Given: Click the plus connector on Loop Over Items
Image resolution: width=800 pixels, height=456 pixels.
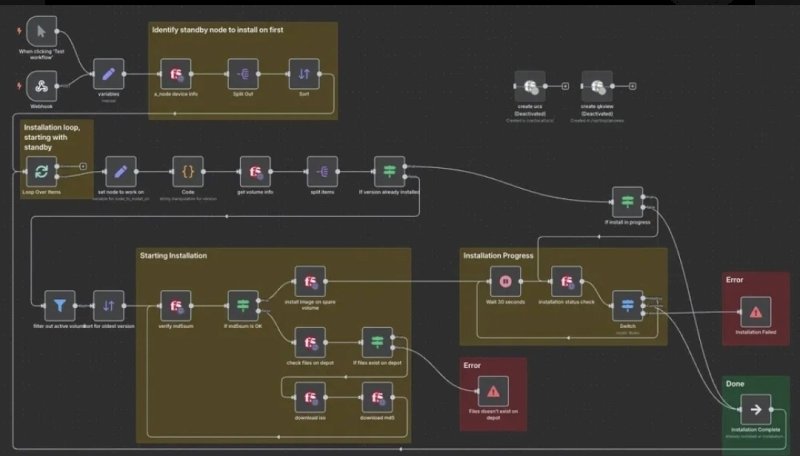Looking at the screenshot, I should (x=83, y=166).
